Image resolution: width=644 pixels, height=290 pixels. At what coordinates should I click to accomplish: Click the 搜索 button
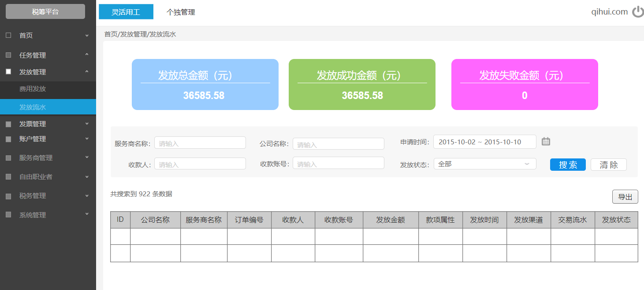[x=568, y=165]
